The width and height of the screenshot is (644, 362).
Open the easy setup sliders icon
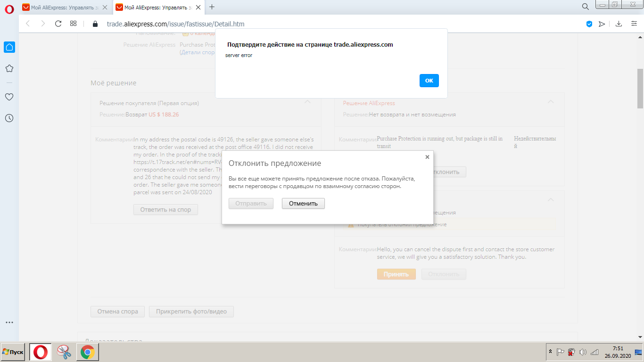tap(634, 24)
